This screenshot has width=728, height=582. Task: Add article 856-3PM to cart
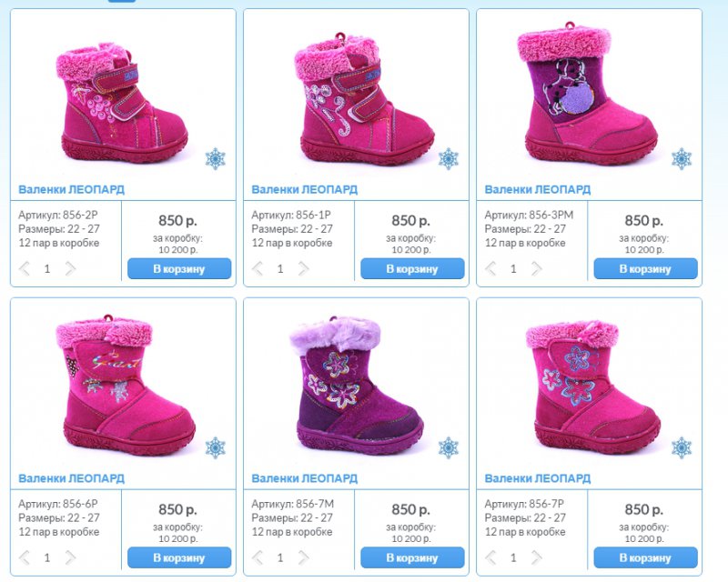pos(645,269)
